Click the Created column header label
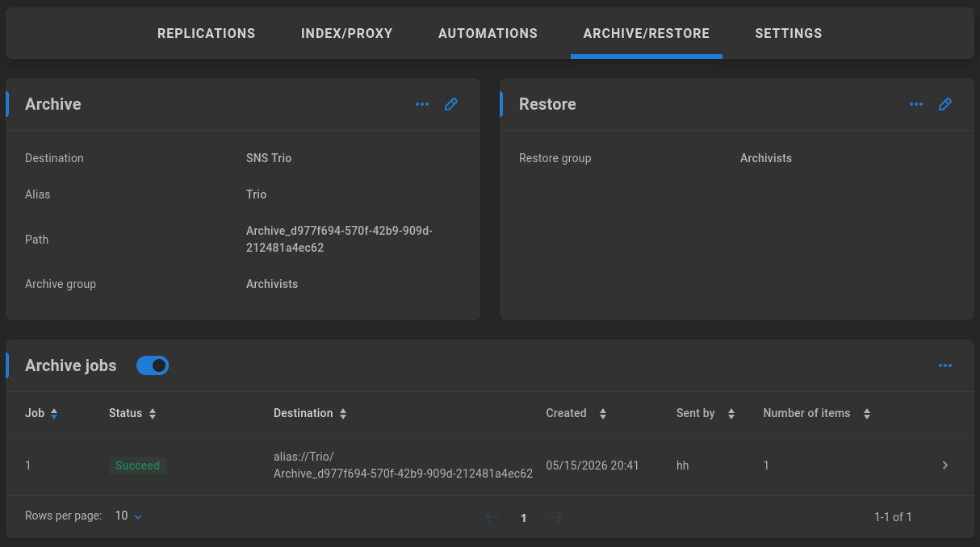Viewport: 980px width, 547px height. point(566,413)
